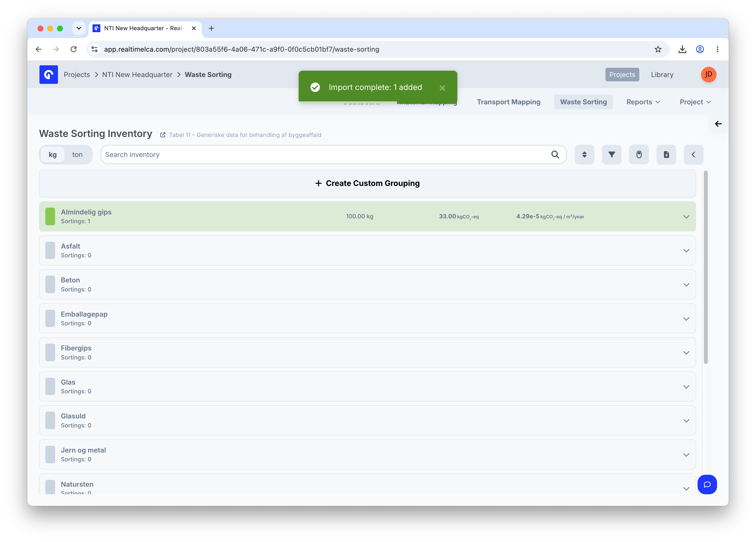Expand the Glasuld row
Screen dimensions: 756x542
pyautogui.click(x=686, y=421)
